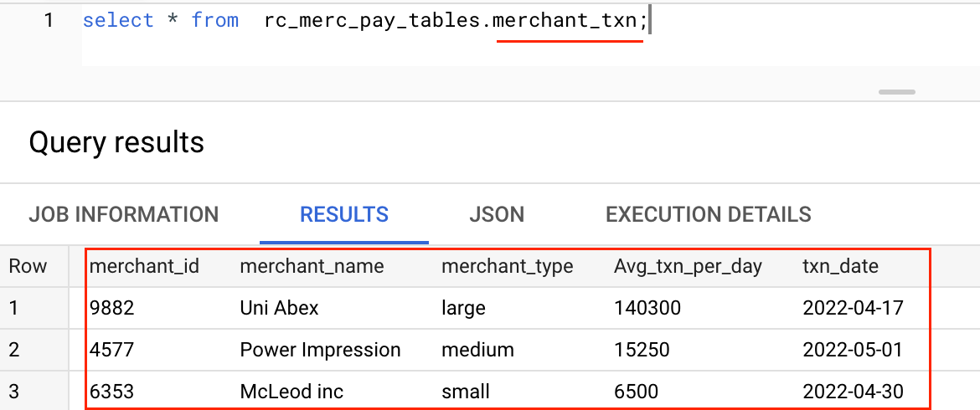Click the merchant_id column header
The width and height of the screenshot is (980, 410).
coord(144,266)
